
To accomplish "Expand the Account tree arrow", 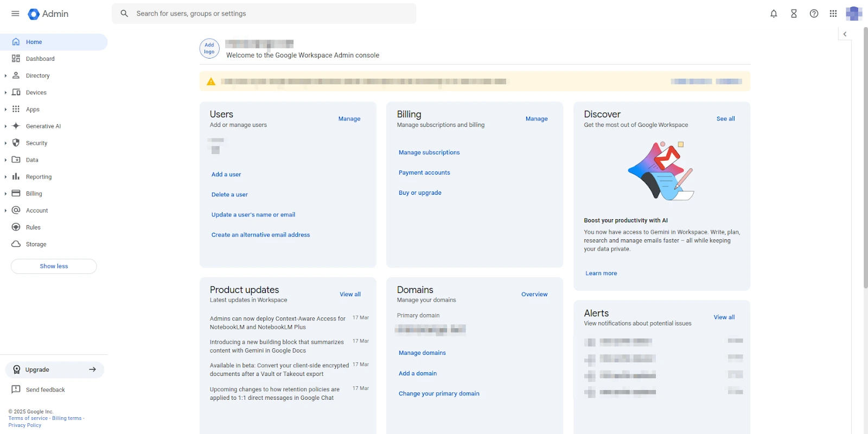I will (5, 210).
